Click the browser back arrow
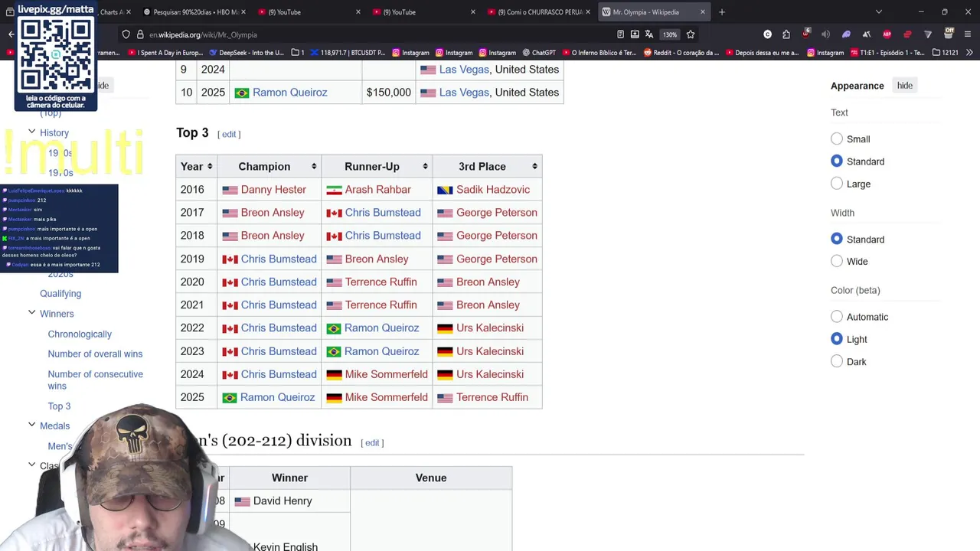The width and height of the screenshot is (980, 551). coord(11,34)
